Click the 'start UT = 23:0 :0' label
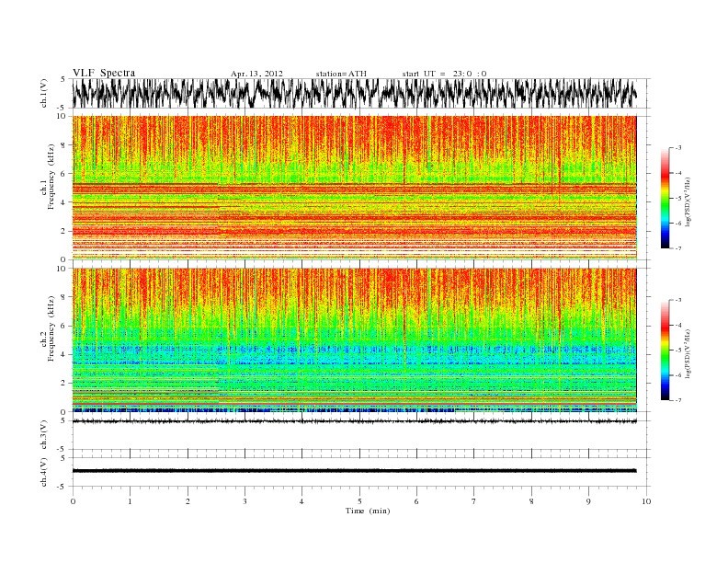The image size is (728, 563). point(444,74)
